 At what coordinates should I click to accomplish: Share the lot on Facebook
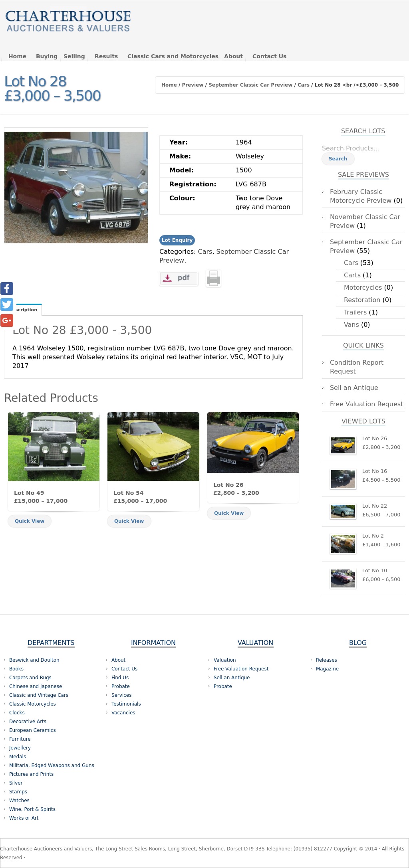[x=7, y=288]
